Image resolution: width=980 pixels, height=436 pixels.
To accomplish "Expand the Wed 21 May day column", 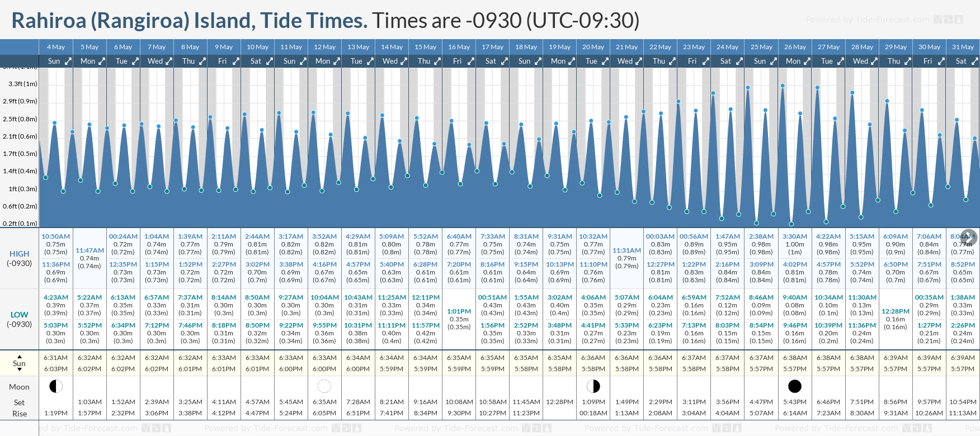I will (639, 61).
